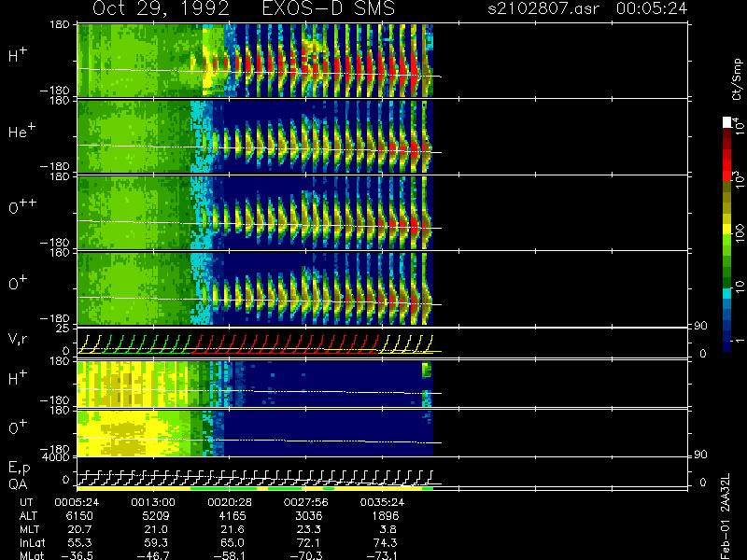This screenshot has width=747, height=560.
Task: Click the UT value "0035:24"
Action: pos(382,502)
